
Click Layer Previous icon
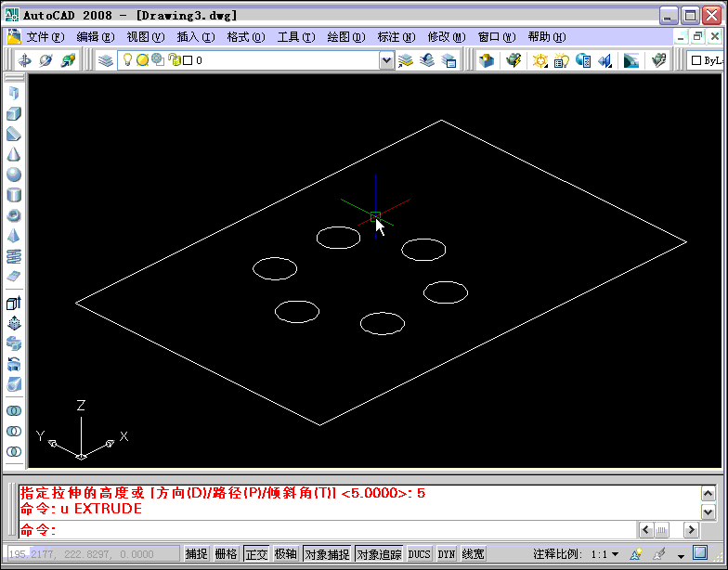pyautogui.click(x=427, y=60)
